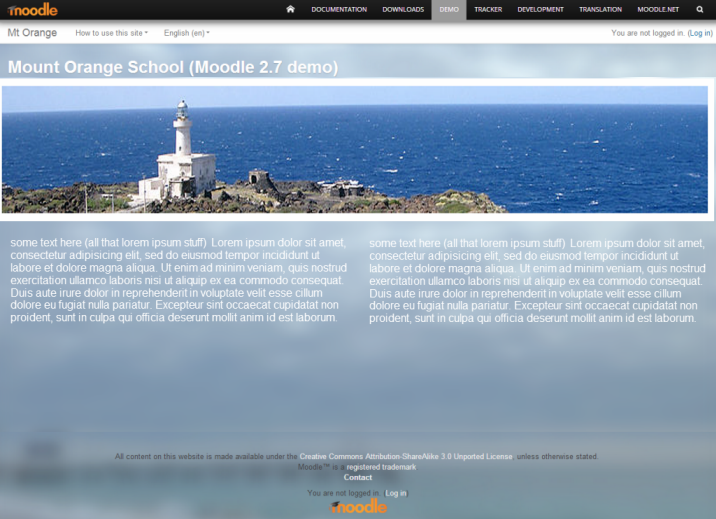Open the Translation menu item
This screenshot has height=519, width=716.
(600, 9)
